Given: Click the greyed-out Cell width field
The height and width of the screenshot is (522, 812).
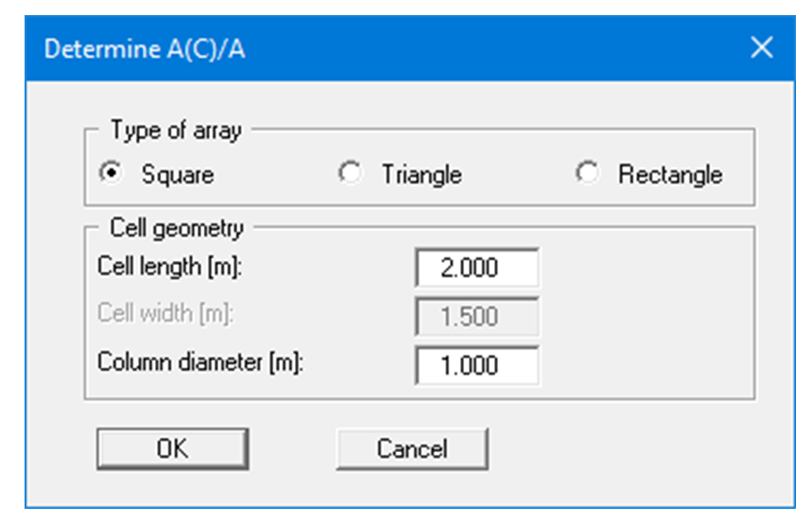Looking at the screenshot, I should click(x=476, y=317).
